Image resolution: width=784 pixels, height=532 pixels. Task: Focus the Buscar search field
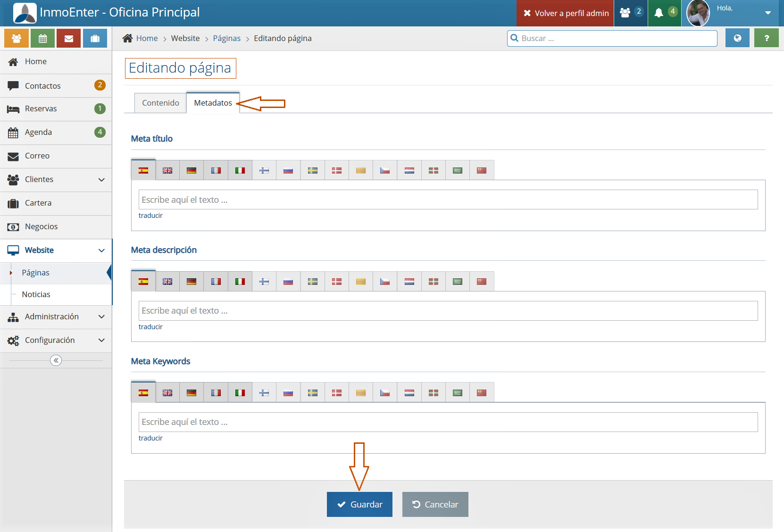click(x=612, y=38)
